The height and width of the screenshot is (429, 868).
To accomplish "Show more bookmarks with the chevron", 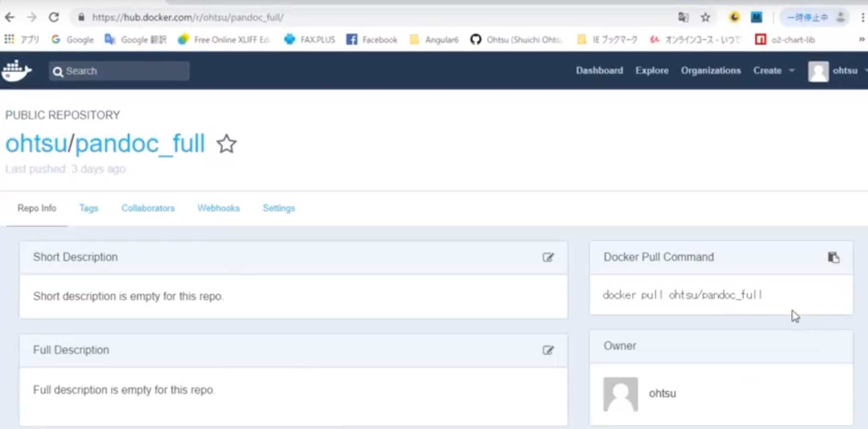I will point(862,40).
